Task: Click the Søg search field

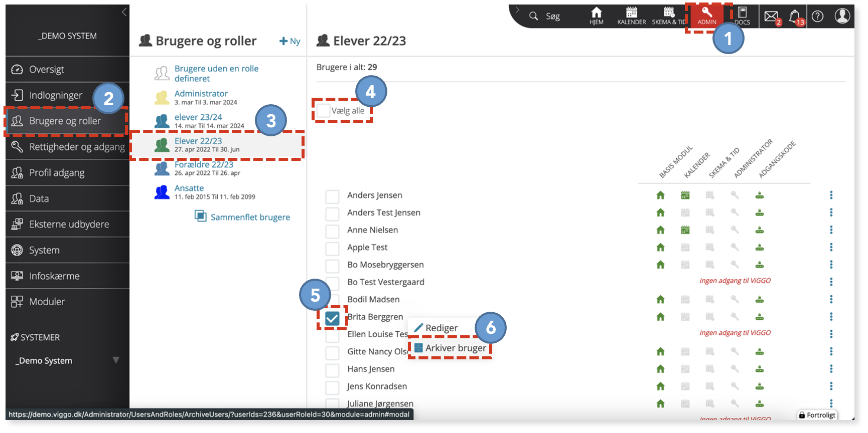Action: click(545, 16)
